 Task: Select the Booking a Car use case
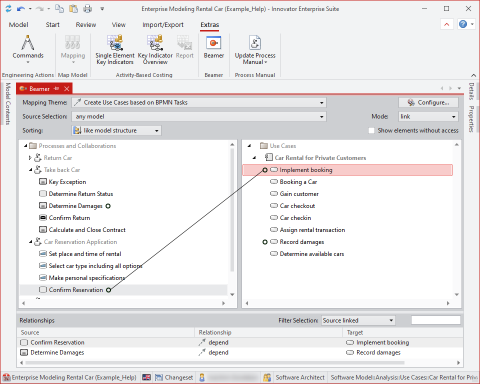coord(298,182)
